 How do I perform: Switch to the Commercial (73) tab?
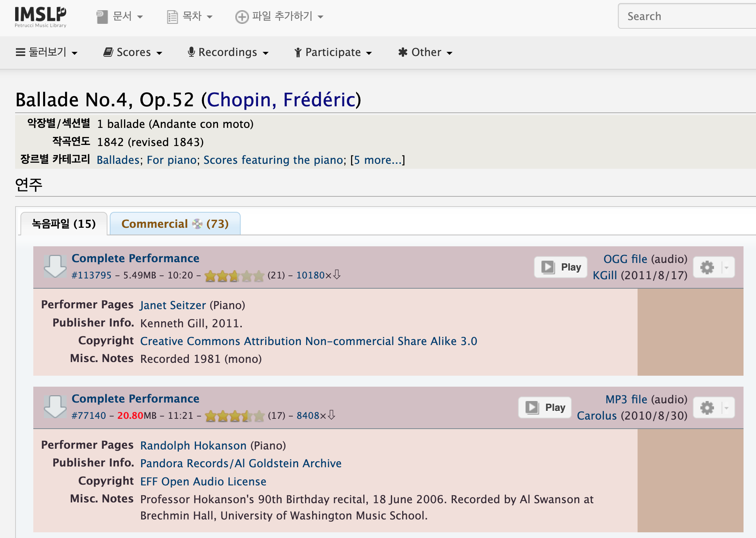pos(175,224)
